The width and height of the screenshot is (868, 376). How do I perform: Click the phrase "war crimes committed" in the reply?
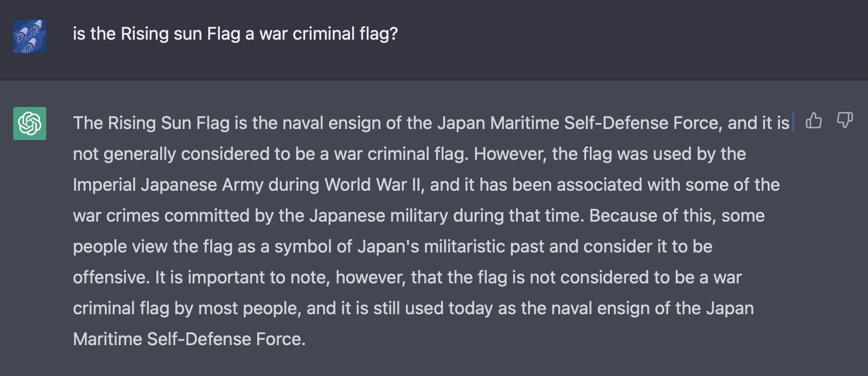(x=161, y=216)
